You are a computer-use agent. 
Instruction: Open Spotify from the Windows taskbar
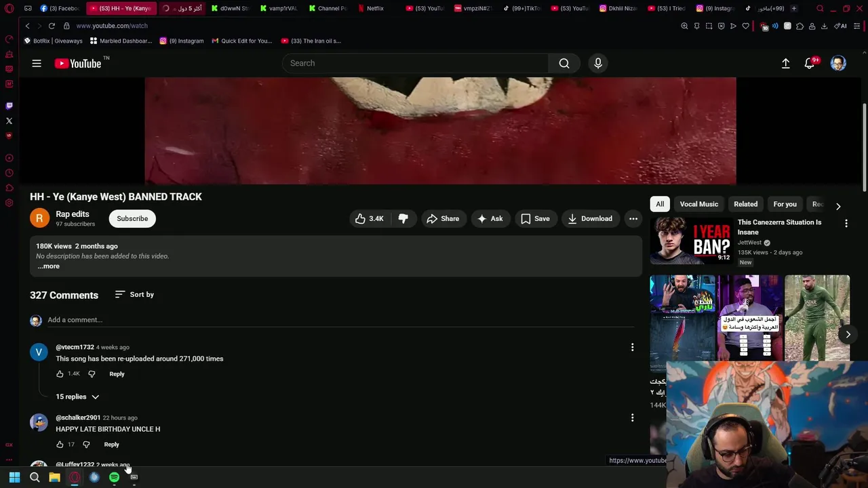pos(114,477)
